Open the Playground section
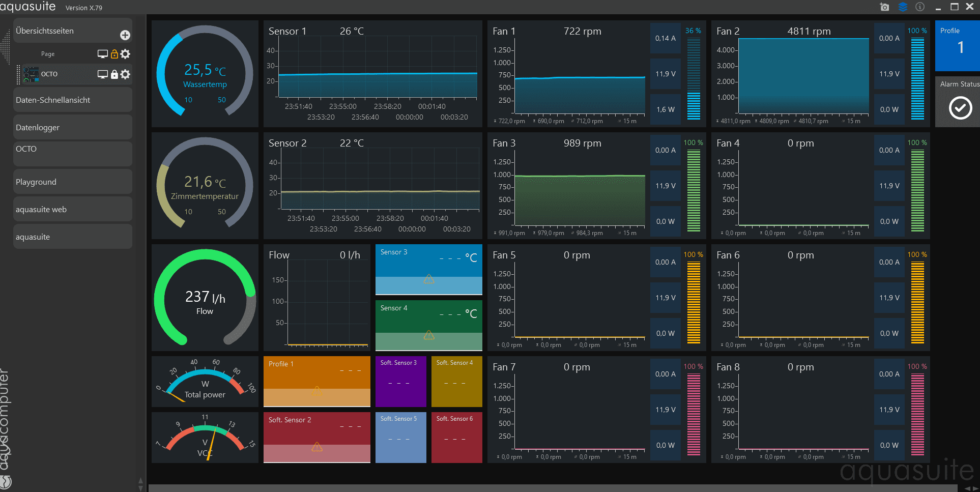Image resolution: width=980 pixels, height=492 pixels. pyautogui.click(x=73, y=182)
